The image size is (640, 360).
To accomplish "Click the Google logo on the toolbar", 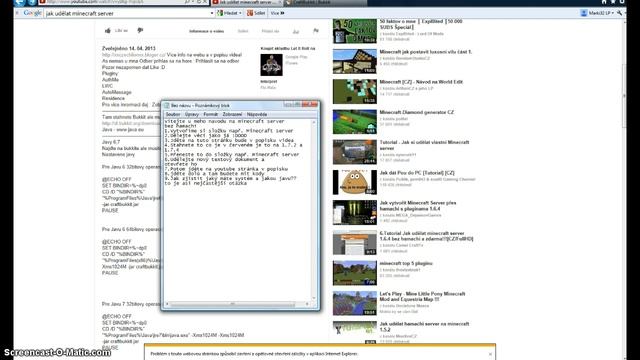I will pyautogui.click(x=32, y=13).
